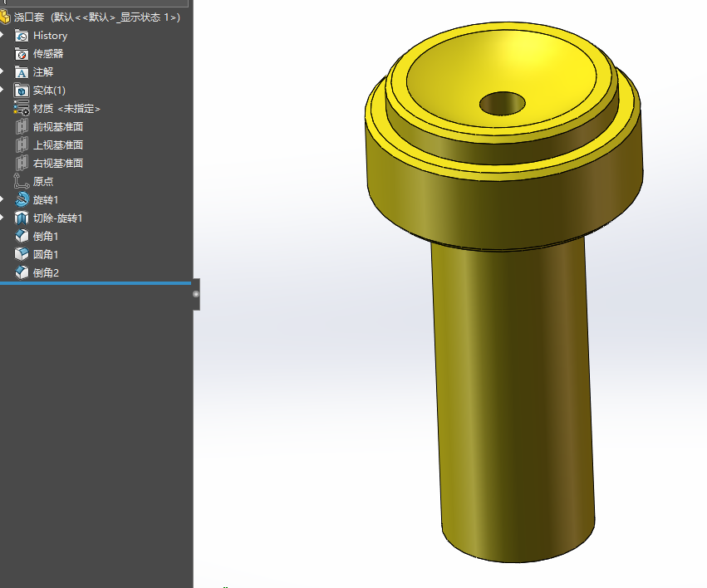Expand the 切除-旋转1 feature node

point(2,218)
